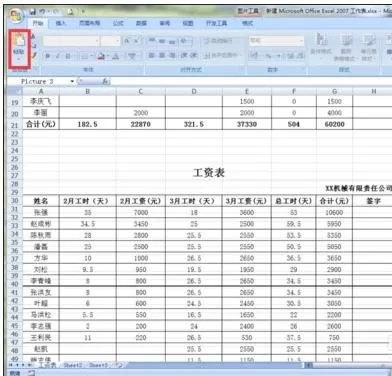392x376 pixels.
Task: Click the 总工时(天) header cell
Action: [x=294, y=201]
